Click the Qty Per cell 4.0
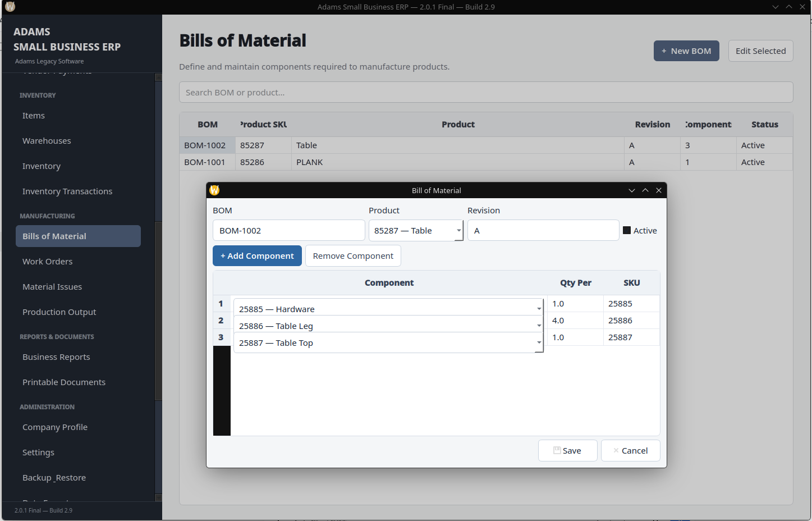The height and width of the screenshot is (521, 812). (575, 321)
